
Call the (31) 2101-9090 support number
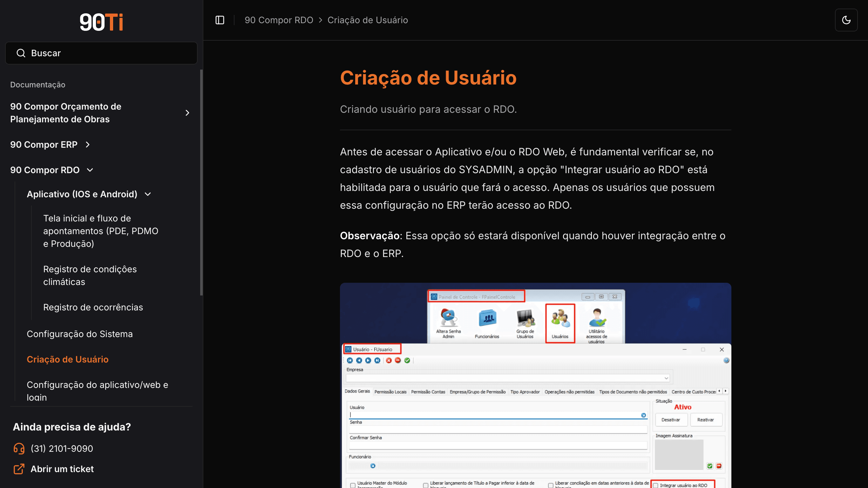coord(62,449)
